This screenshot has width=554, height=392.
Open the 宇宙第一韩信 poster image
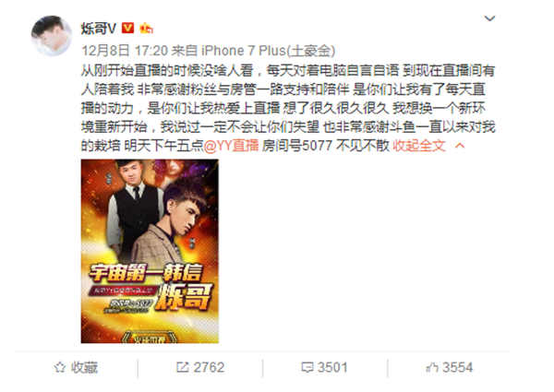point(150,251)
